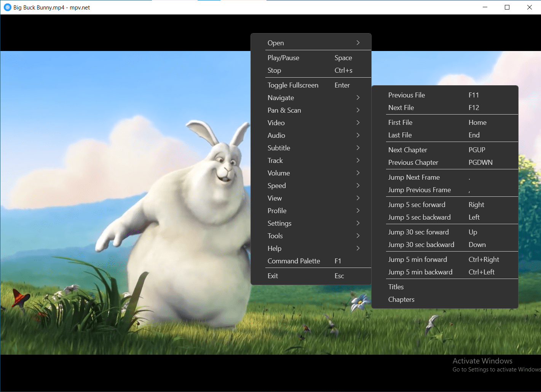This screenshot has height=392, width=541.
Task: Open the Profile submenu
Action: coord(311,211)
